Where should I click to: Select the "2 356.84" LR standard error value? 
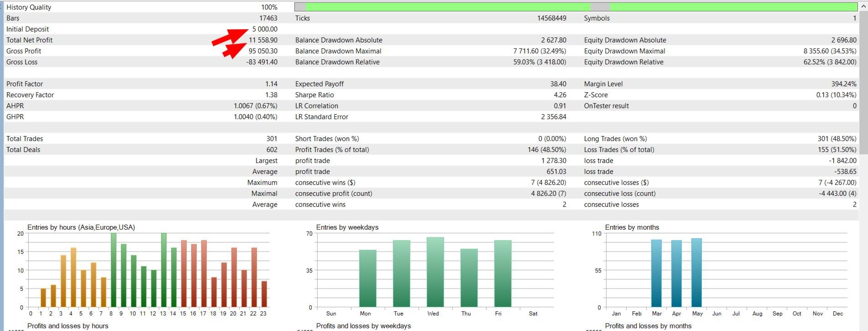(x=554, y=117)
